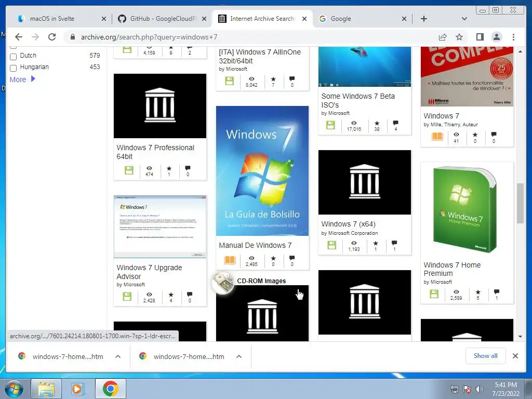Open the tab list dropdown chevron
This screenshot has width=532, height=399.
[464, 19]
